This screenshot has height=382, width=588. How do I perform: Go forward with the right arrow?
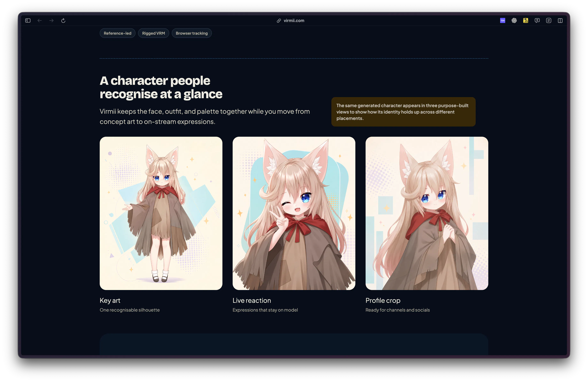[51, 20]
